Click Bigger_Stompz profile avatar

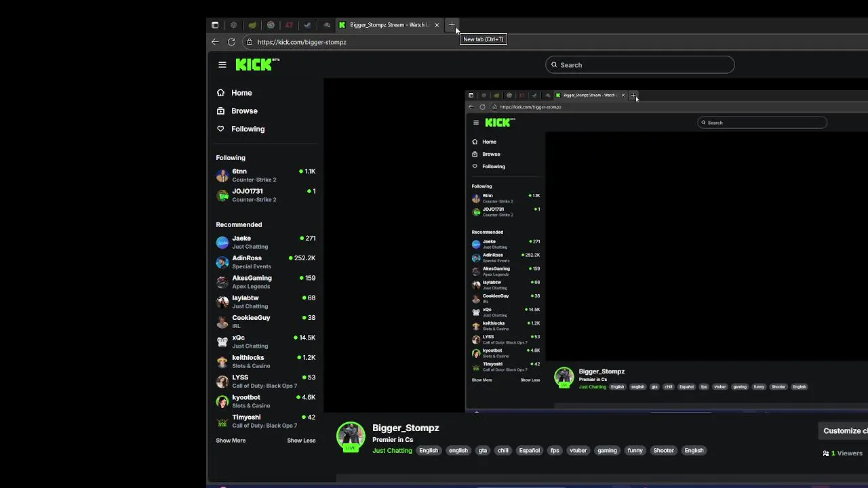point(351,437)
